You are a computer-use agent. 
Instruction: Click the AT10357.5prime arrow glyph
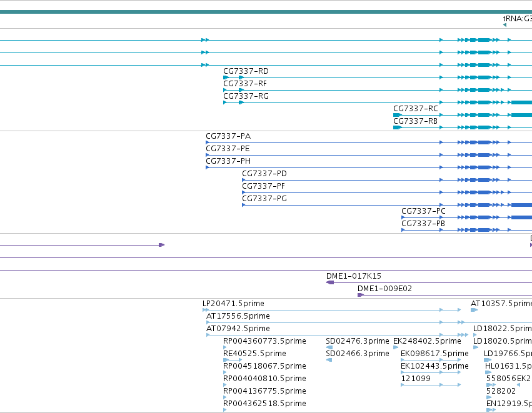474,310
